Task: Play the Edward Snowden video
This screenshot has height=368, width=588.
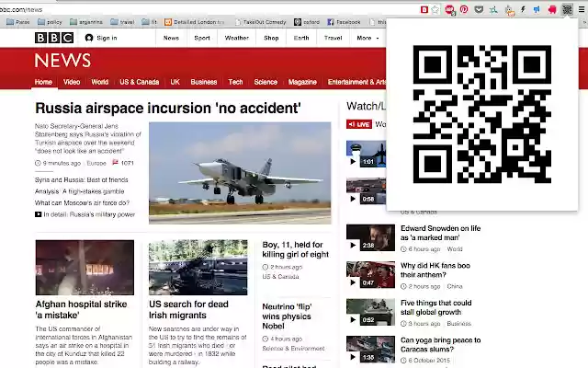Action: (352, 245)
